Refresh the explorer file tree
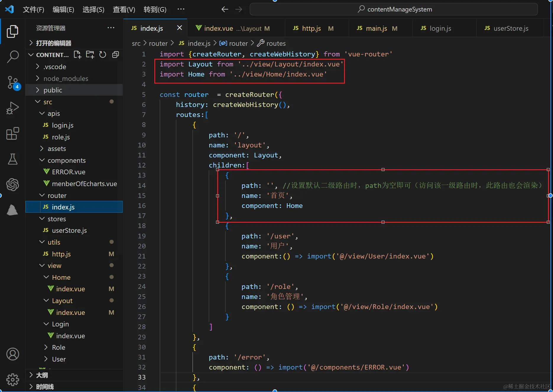This screenshot has width=553, height=392. (103, 55)
